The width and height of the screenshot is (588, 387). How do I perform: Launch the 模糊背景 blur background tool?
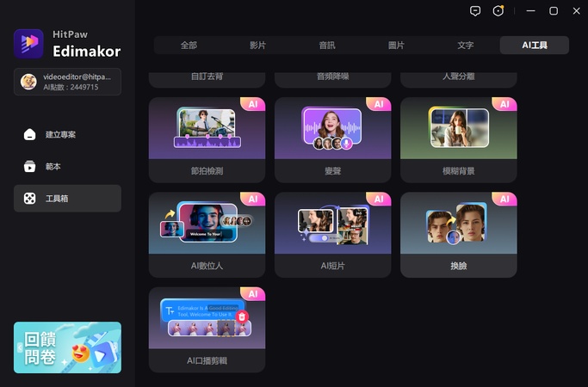tap(458, 138)
